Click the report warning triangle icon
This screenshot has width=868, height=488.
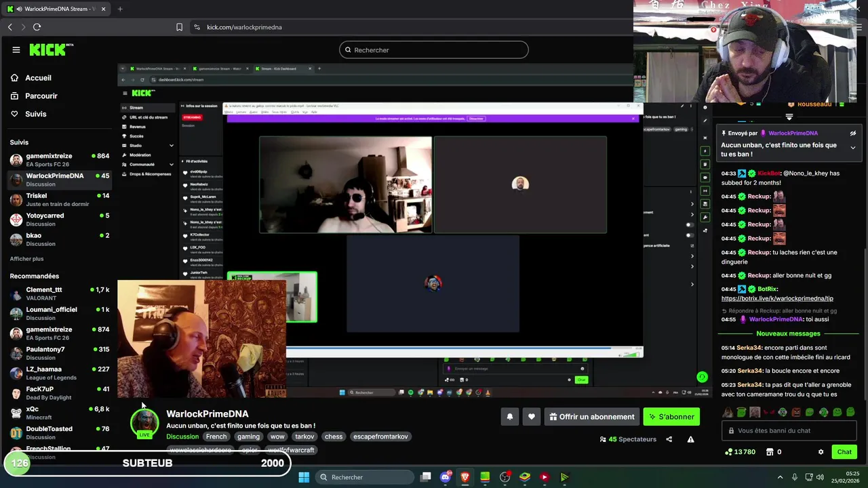(690, 439)
